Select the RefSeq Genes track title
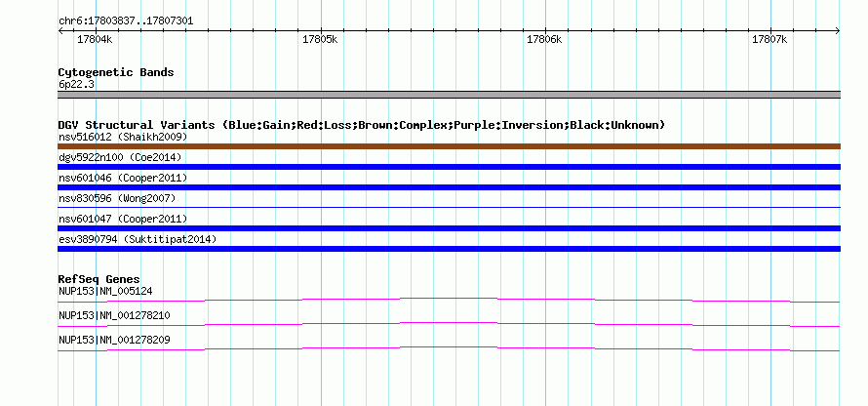This screenshot has width=868, height=406. point(99,279)
